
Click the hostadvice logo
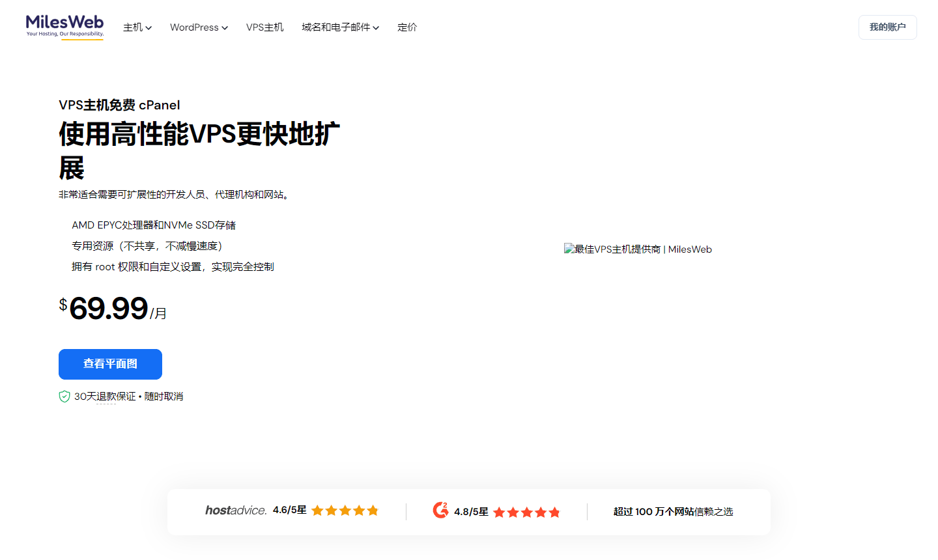[x=236, y=511]
